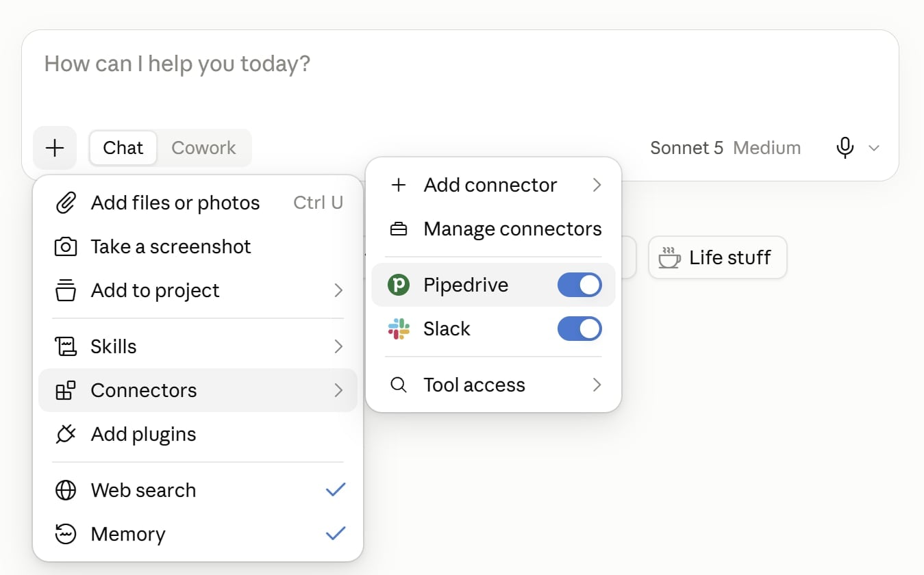Image resolution: width=924 pixels, height=575 pixels.
Task: Click the Pipedrive green logo
Action: pos(398,285)
